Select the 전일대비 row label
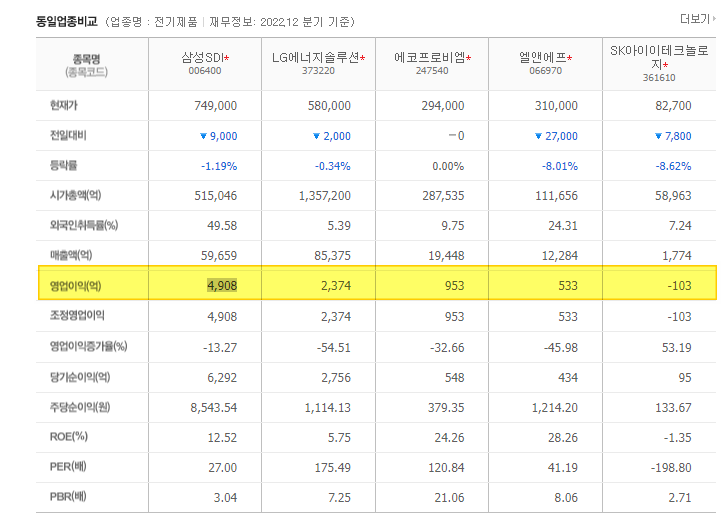 pos(68,136)
